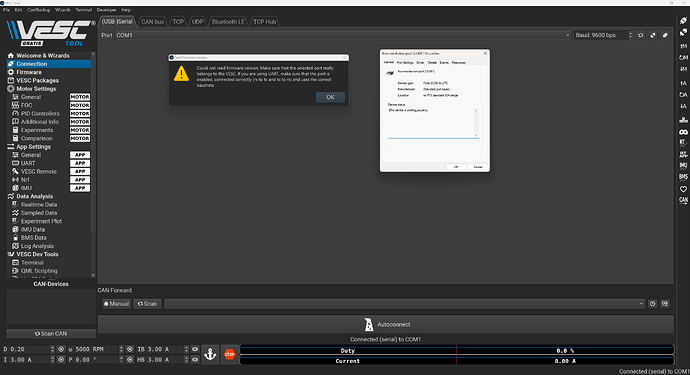Click the anchor full brake button
The height and width of the screenshot is (375, 690).
click(210, 354)
